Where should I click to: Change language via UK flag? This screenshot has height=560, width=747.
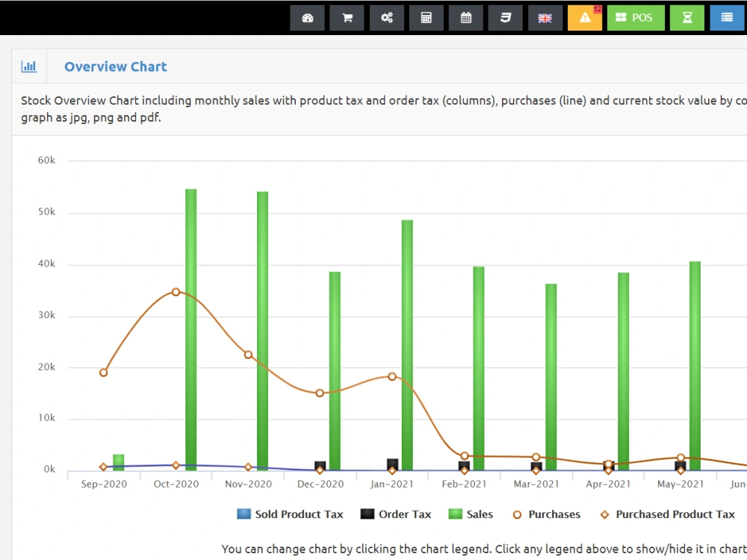(545, 18)
